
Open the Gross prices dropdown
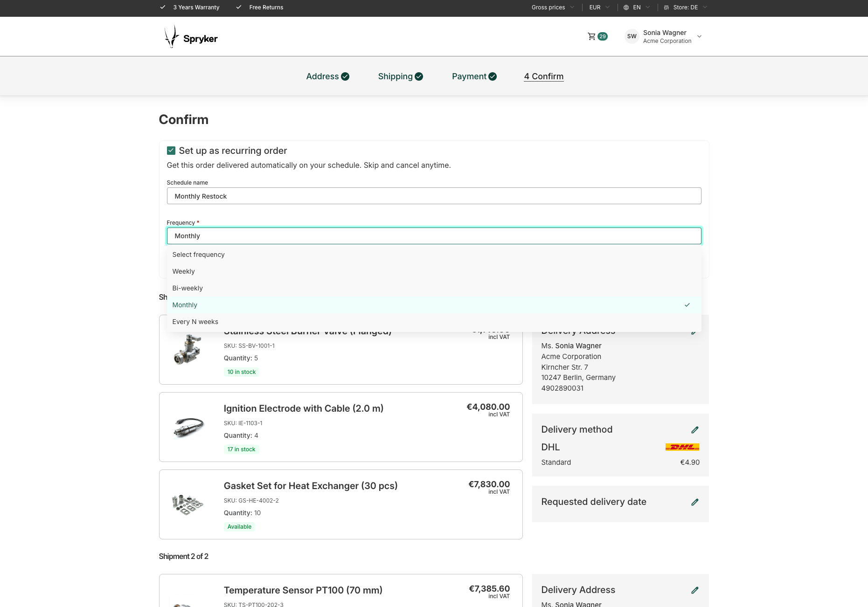point(553,7)
